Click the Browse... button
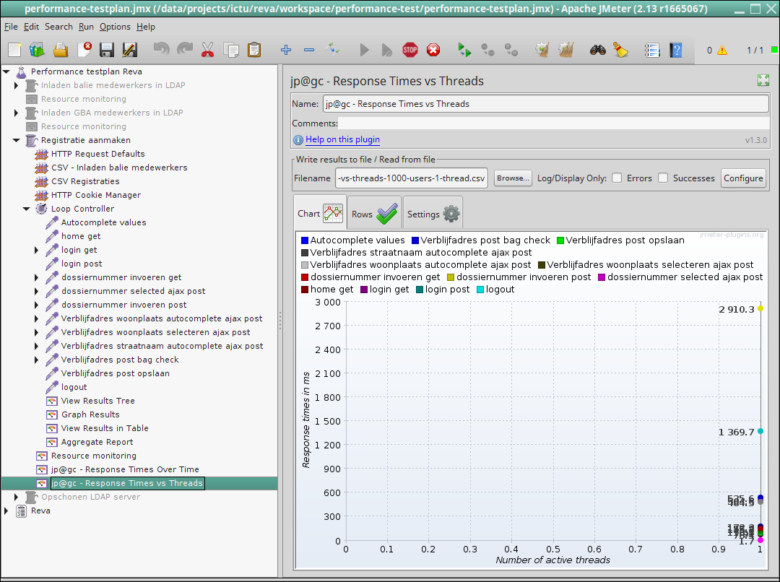 coord(512,178)
